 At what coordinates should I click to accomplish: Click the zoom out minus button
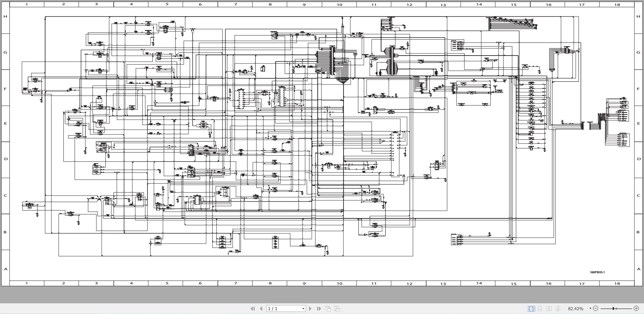595,308
